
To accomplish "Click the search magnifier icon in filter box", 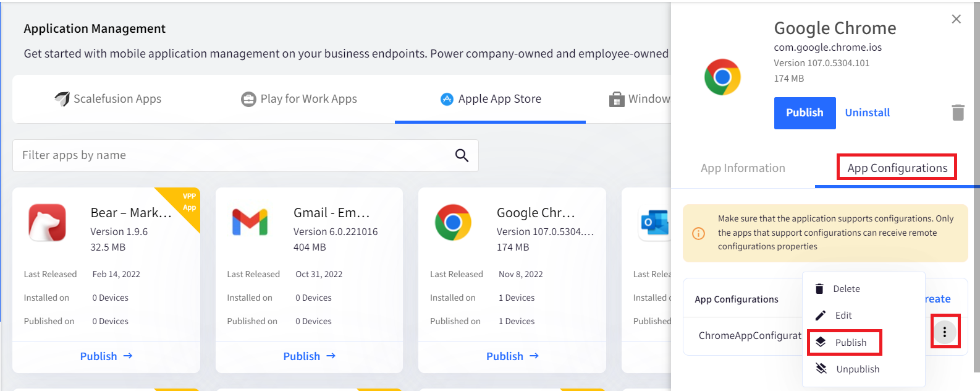I will pyautogui.click(x=462, y=155).
